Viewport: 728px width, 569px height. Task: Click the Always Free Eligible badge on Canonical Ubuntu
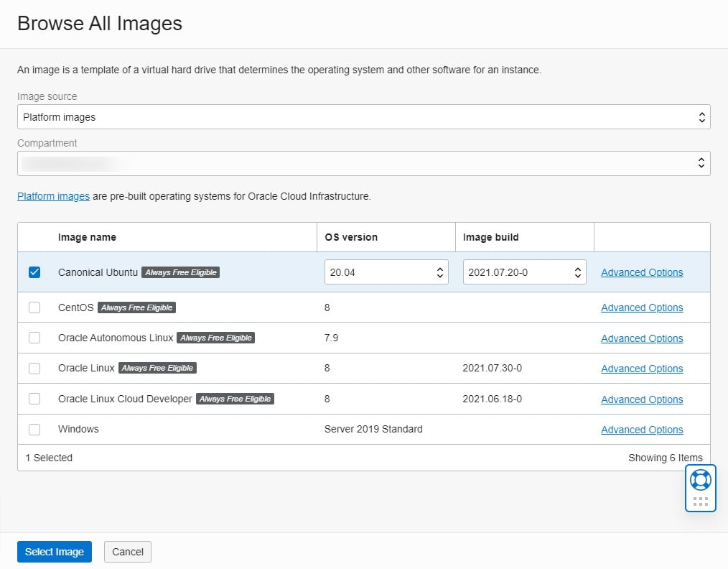coord(181,272)
